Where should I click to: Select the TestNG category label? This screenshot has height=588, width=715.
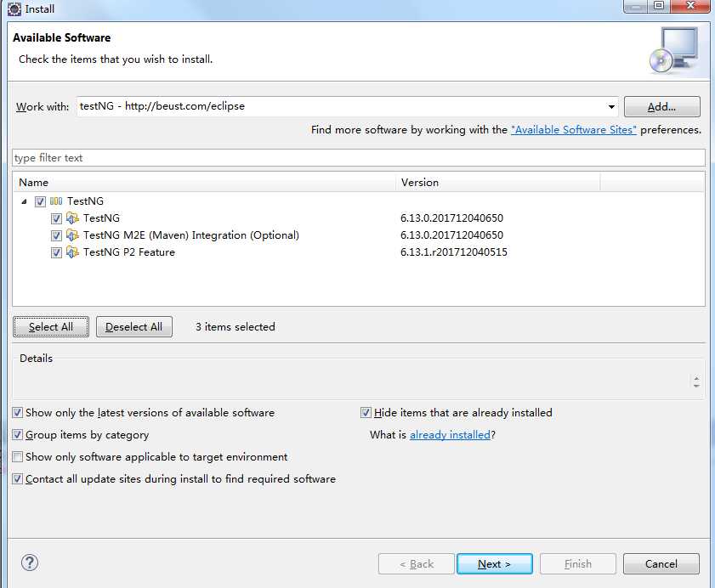click(x=85, y=201)
